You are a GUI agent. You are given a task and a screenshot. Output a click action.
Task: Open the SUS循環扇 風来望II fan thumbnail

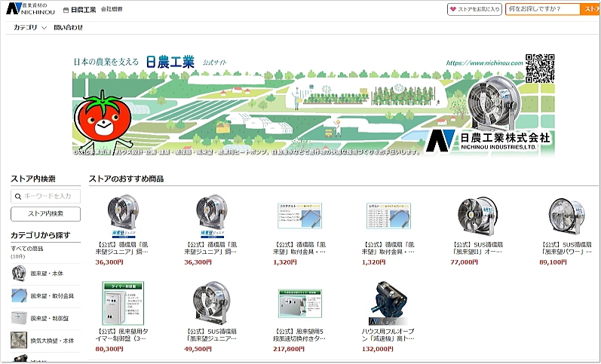point(477,216)
